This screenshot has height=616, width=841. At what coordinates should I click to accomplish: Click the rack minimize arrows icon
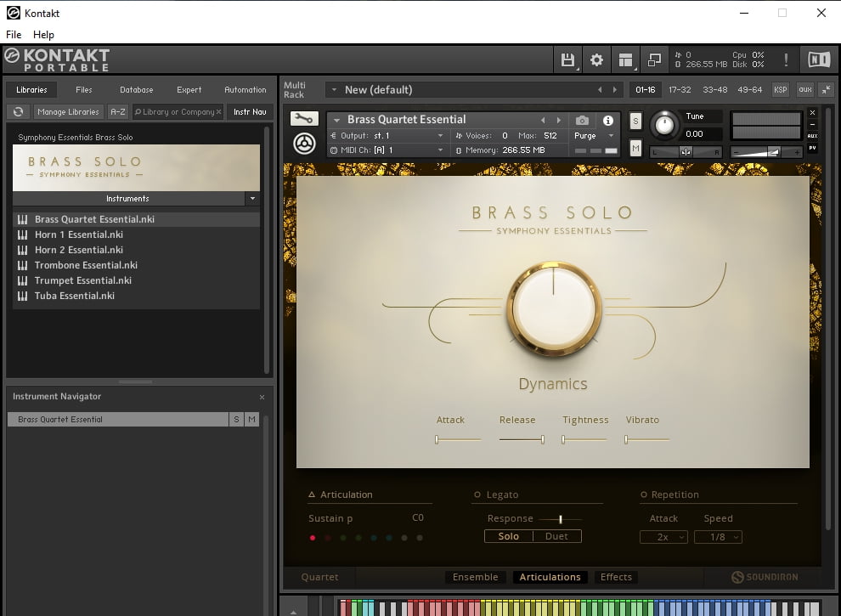[827, 89]
